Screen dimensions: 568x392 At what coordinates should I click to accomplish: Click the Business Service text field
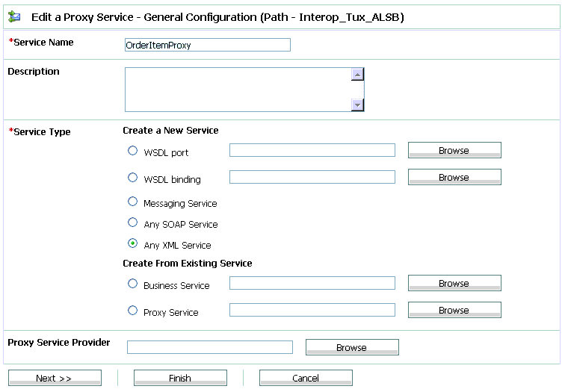(312, 283)
